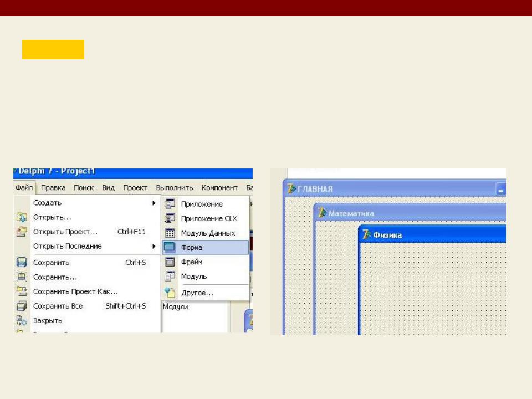This screenshot has width=532, height=399.
Task: Choose Закрыть menu entry
Action: (87, 321)
